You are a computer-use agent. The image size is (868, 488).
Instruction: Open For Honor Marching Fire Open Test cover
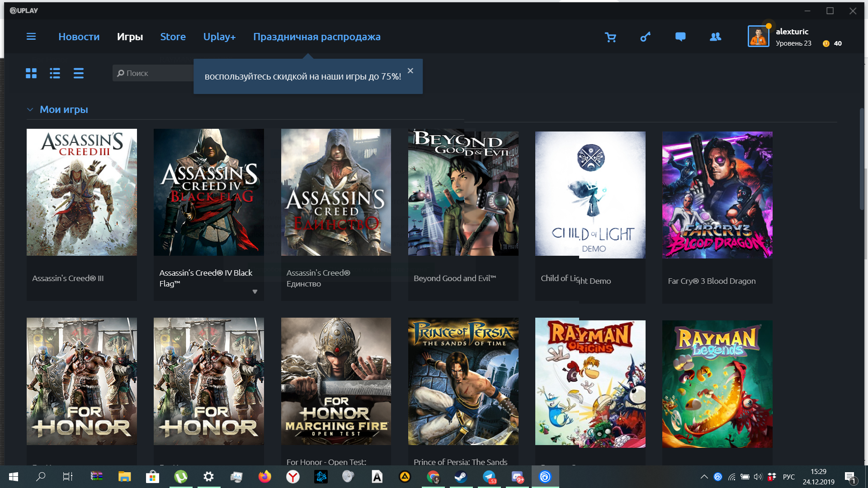pyautogui.click(x=336, y=381)
